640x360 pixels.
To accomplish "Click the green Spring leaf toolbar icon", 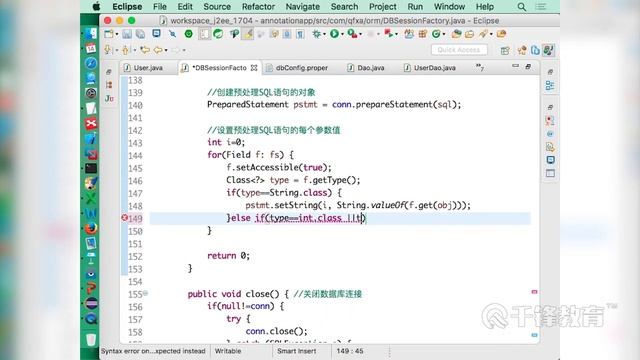I will [x=218, y=34].
